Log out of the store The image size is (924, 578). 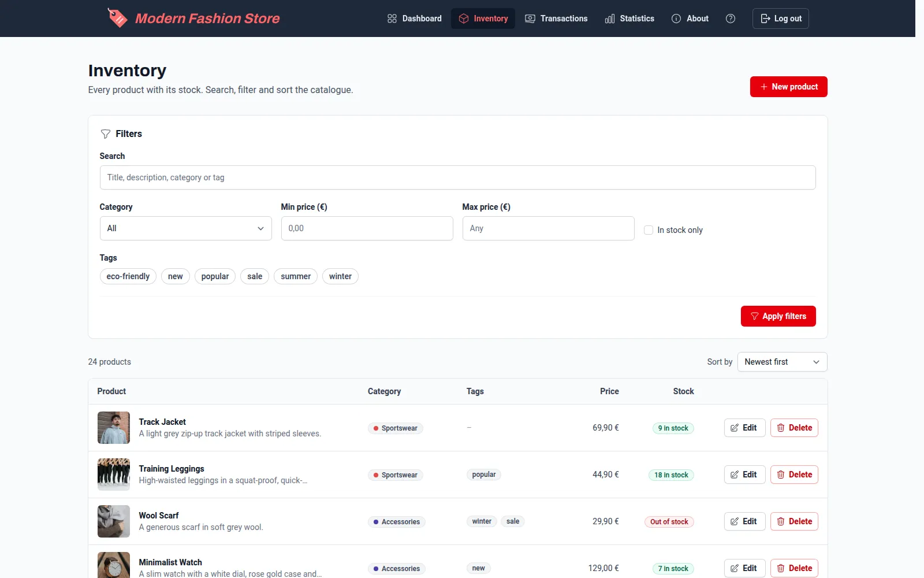click(x=781, y=18)
